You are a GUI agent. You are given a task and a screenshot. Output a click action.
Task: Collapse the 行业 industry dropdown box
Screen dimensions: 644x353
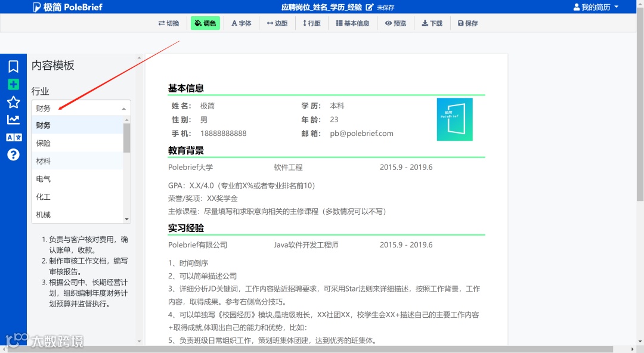pos(81,108)
